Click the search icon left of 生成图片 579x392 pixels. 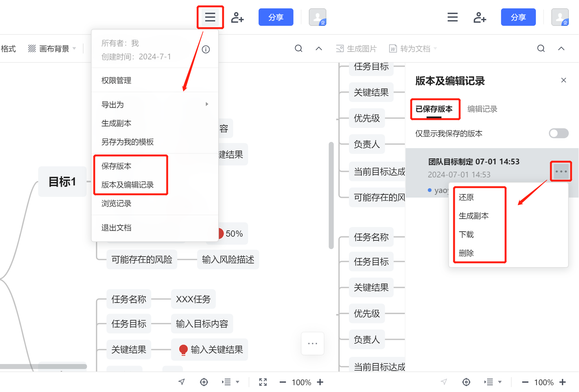coord(299,49)
